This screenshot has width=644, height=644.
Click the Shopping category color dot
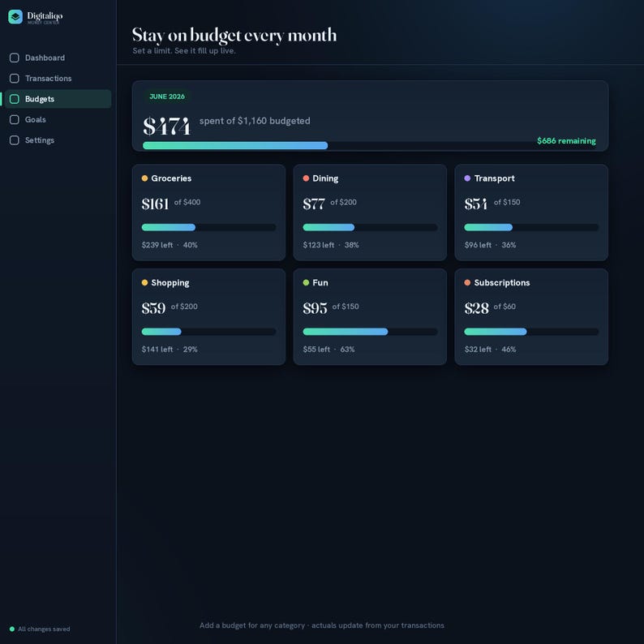[x=144, y=282]
